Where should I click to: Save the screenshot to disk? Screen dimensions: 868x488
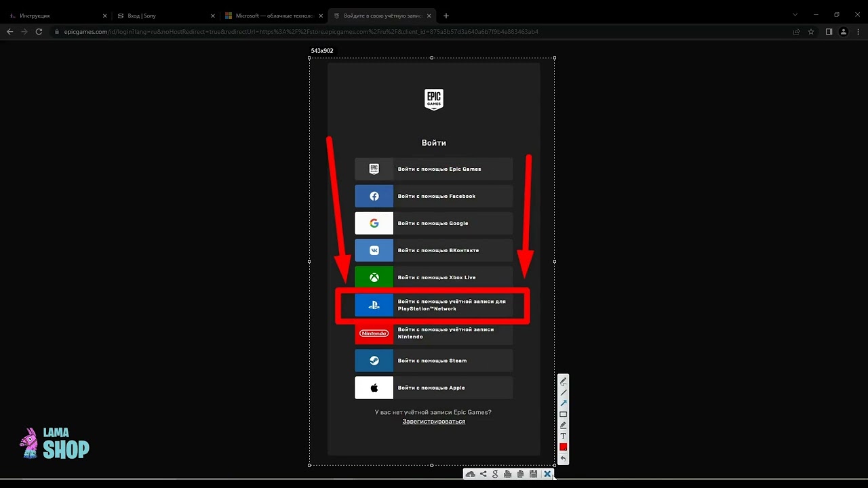click(533, 474)
